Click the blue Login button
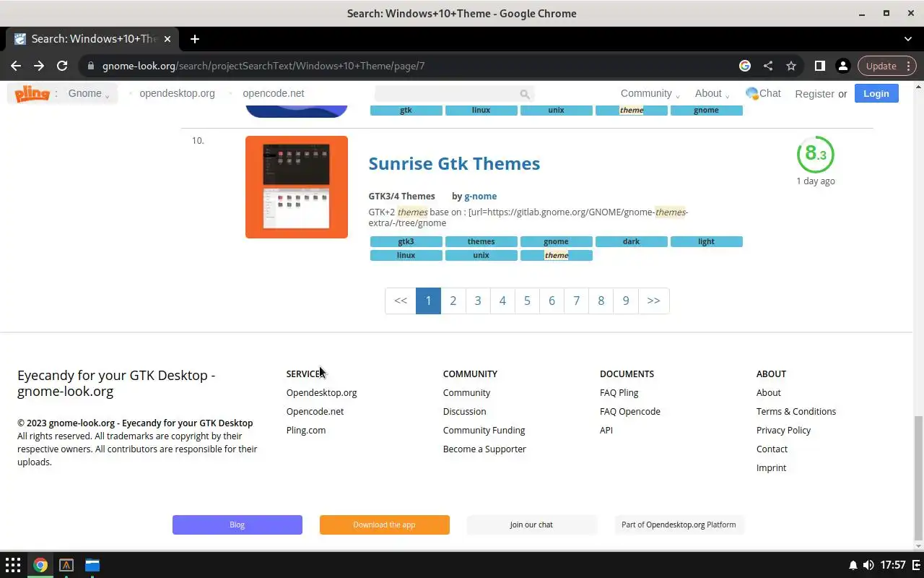Image resolution: width=924 pixels, height=578 pixels. [x=876, y=93]
